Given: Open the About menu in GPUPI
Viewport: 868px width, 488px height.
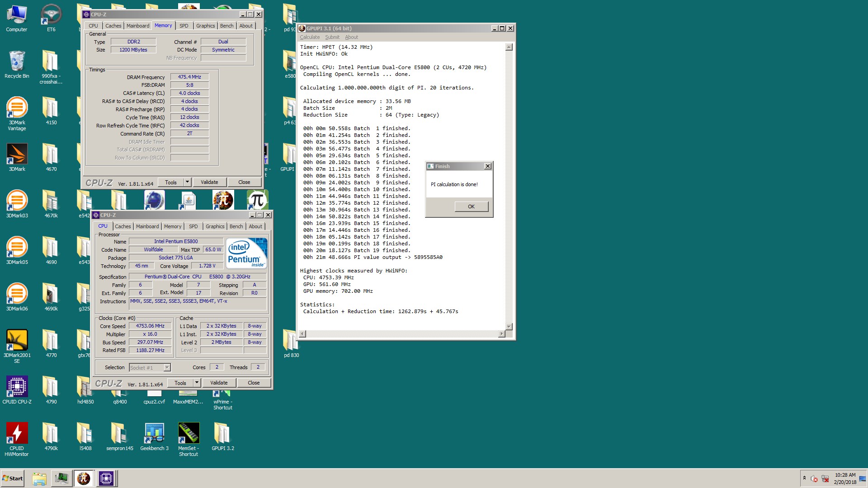Looking at the screenshot, I should point(351,37).
